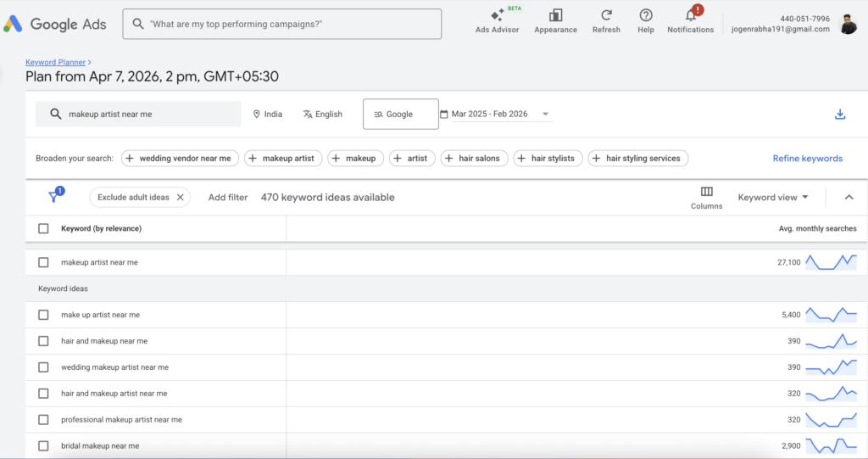
Task: Click the Google Ads logo
Action: click(54, 24)
